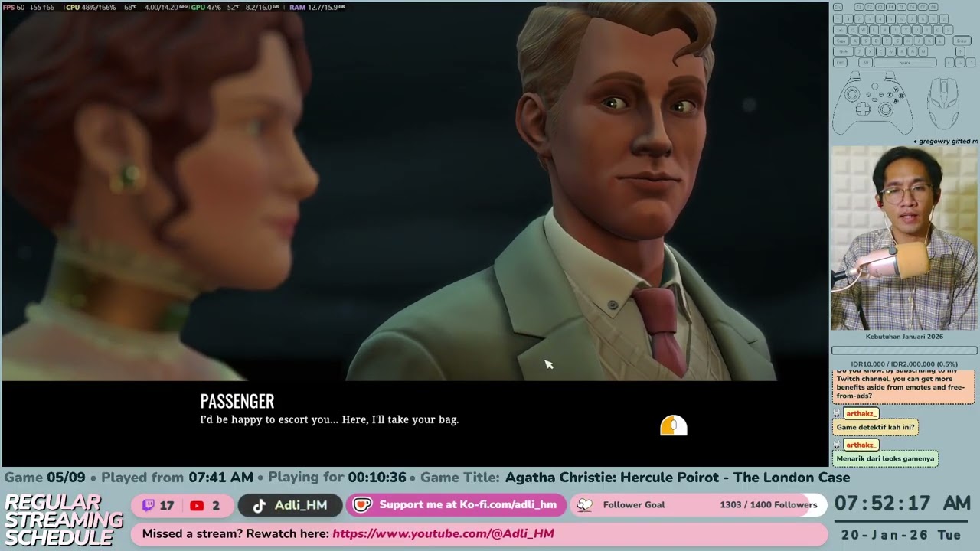The height and width of the screenshot is (551, 980).
Task: Click the "Game 05/09" counter text
Action: point(45,478)
